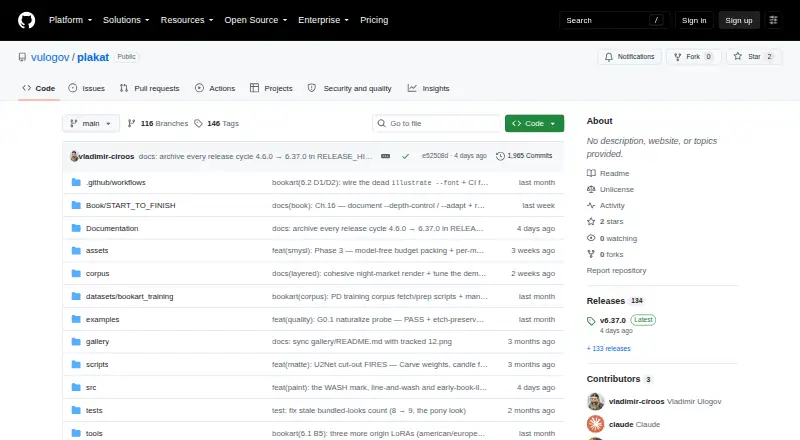Image resolution: width=800 pixels, height=440 pixels.
Task: Open the Platform navigation dropdown
Action: pos(70,20)
